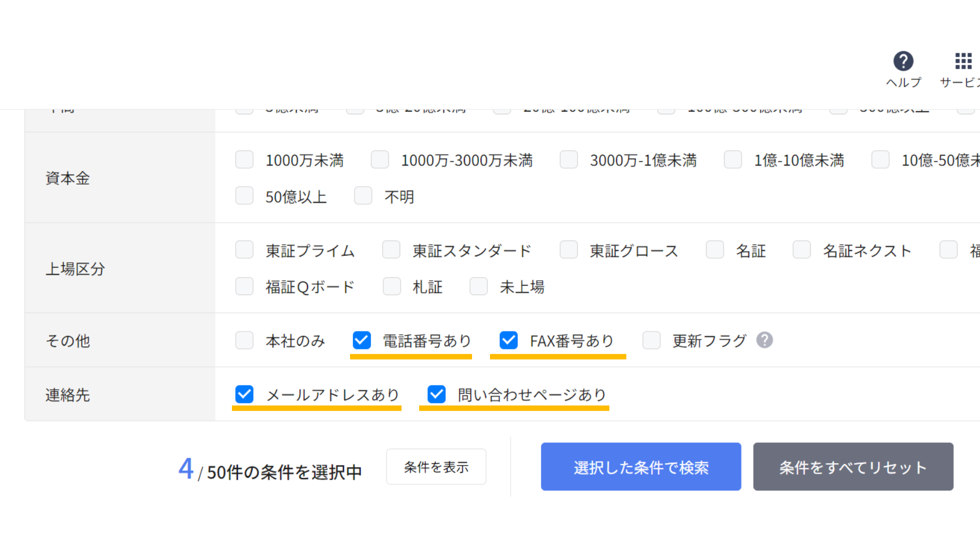Click the 資本金 row label
Viewport: 980px width, 552px height.
click(68, 178)
